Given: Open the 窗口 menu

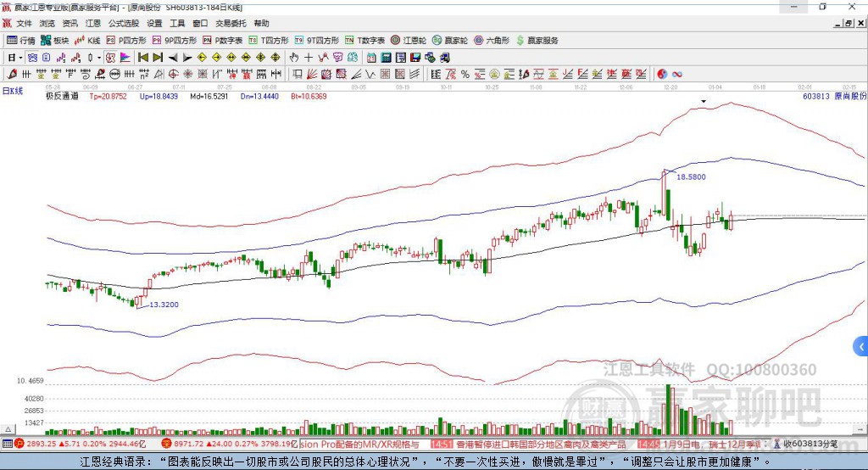Looking at the screenshot, I should coord(200,23).
